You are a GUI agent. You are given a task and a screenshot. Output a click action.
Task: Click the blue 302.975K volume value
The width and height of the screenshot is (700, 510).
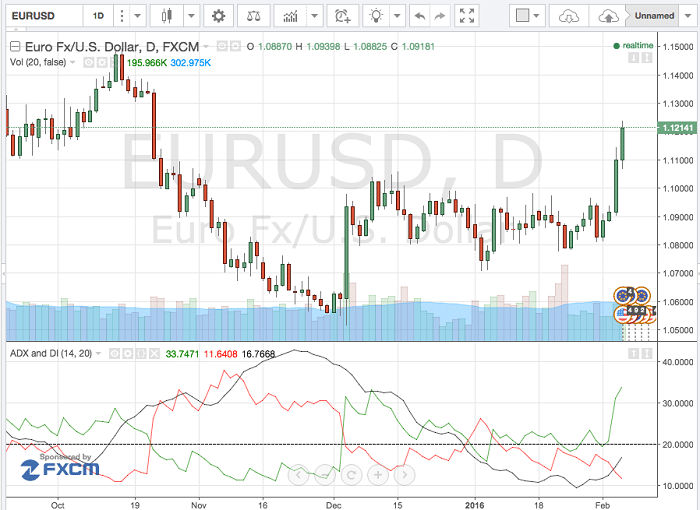191,63
